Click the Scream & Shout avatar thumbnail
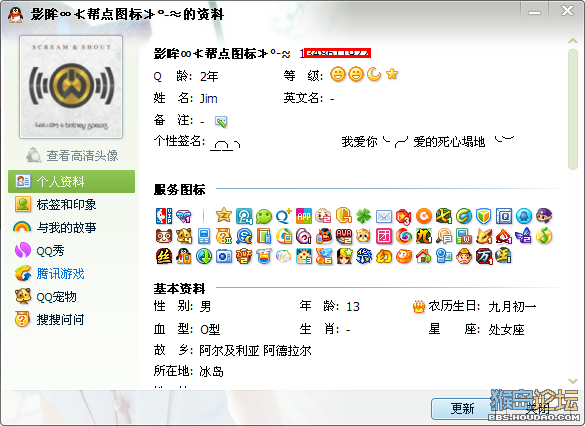The width and height of the screenshot is (585, 426). point(71,87)
